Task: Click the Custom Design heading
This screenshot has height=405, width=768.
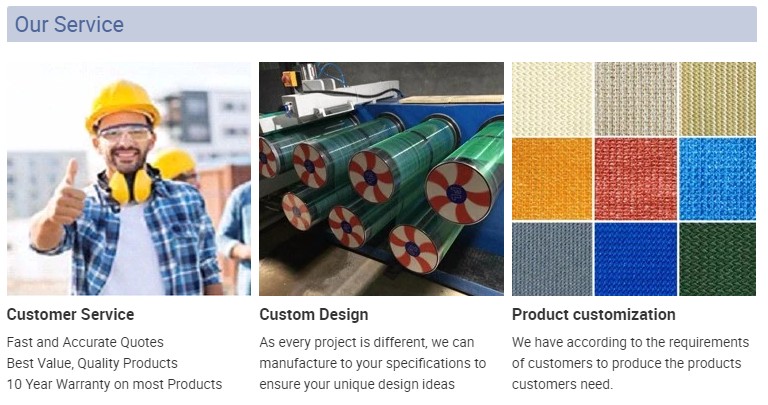Action: tap(313, 314)
